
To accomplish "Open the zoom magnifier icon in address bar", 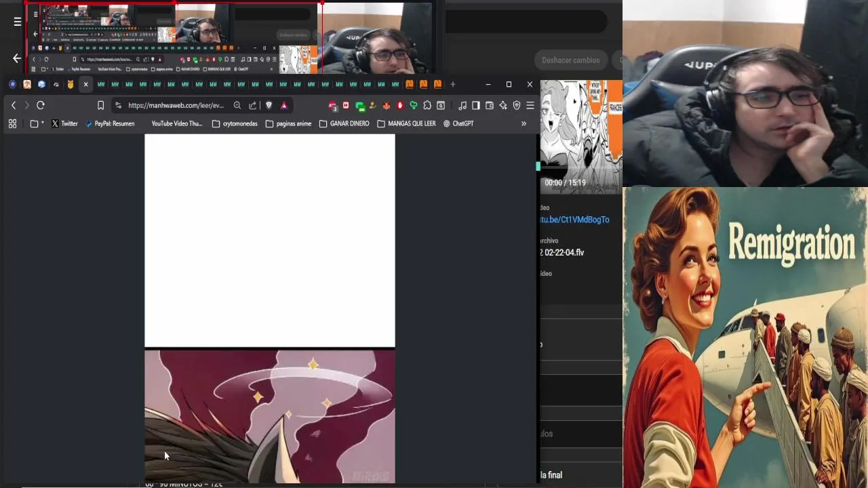I will [237, 105].
